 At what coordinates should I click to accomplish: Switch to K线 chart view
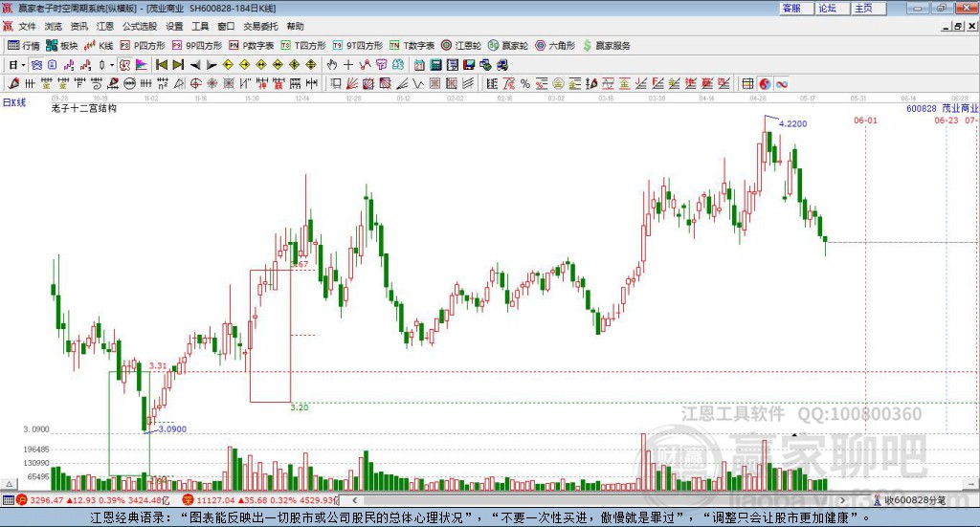click(99, 46)
